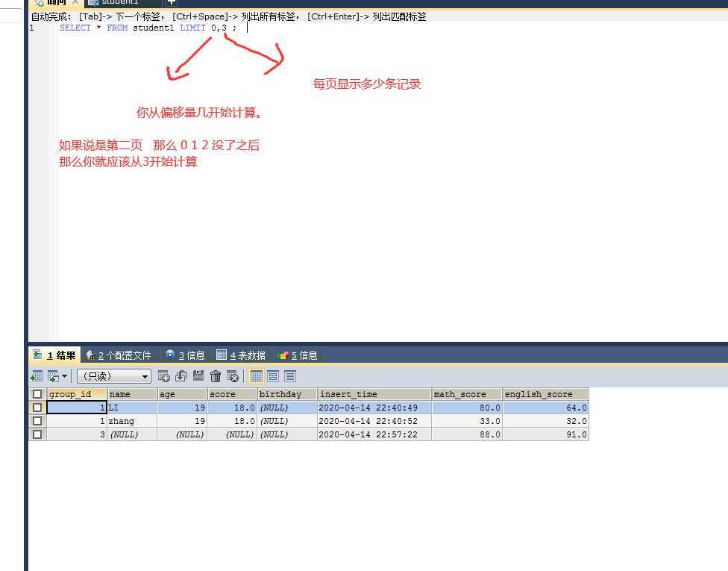Select the math_score cell 33.0
This screenshot has width=728, height=571.
coord(467,421)
